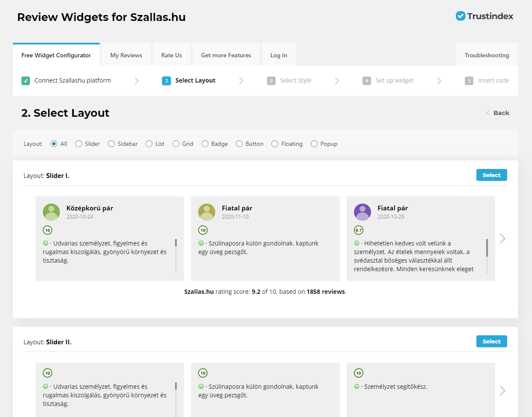Click chevron after Connect Szallashu platform step
Screen dimensions: 532x417
(x=137, y=81)
